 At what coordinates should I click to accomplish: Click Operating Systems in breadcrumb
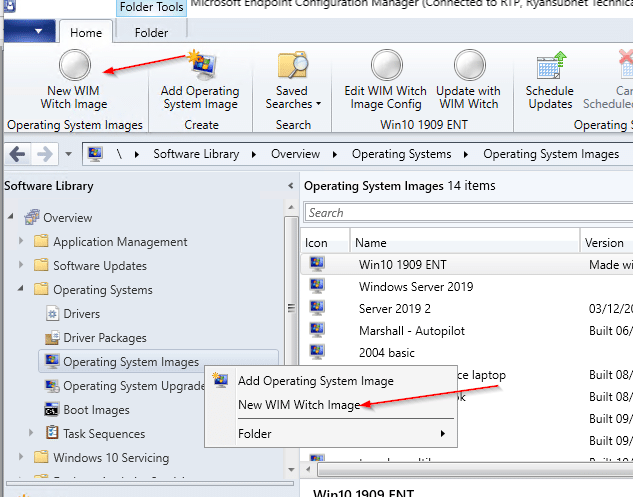pos(401,154)
